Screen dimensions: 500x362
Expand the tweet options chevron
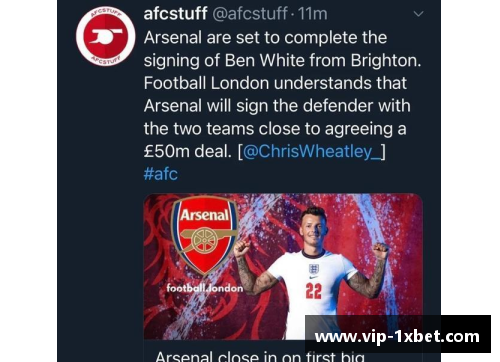point(418,14)
